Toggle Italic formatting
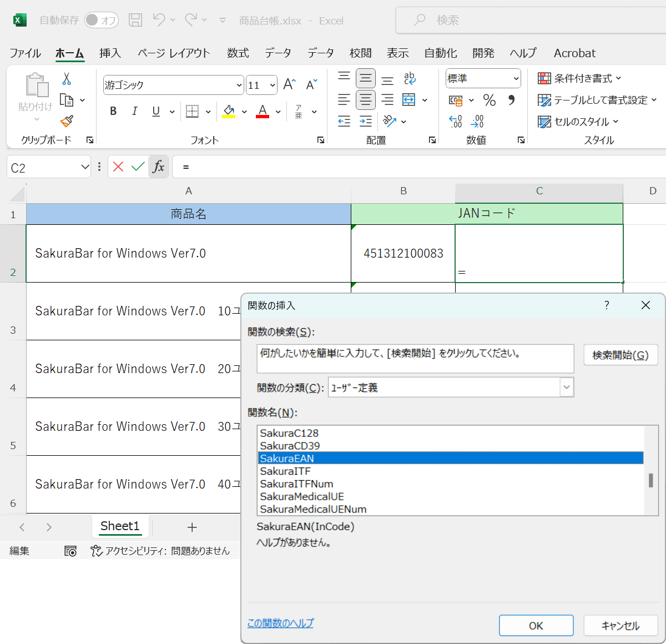 134,111
